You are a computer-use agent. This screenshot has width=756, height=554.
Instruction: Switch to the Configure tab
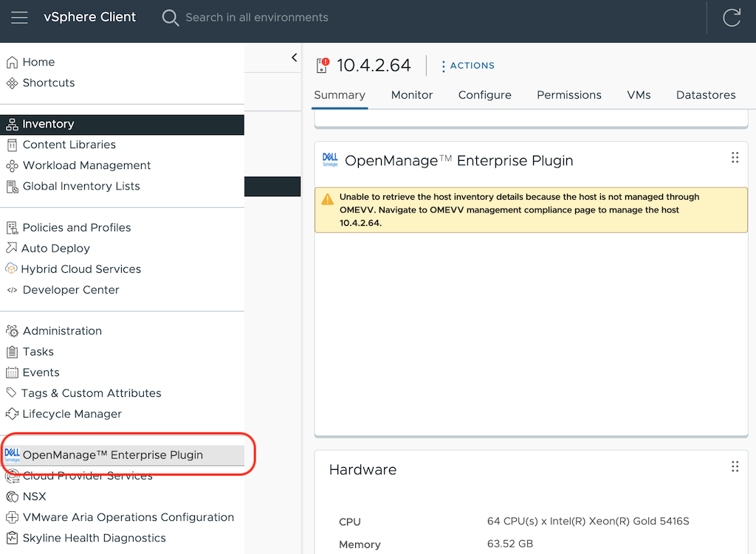pyautogui.click(x=484, y=95)
